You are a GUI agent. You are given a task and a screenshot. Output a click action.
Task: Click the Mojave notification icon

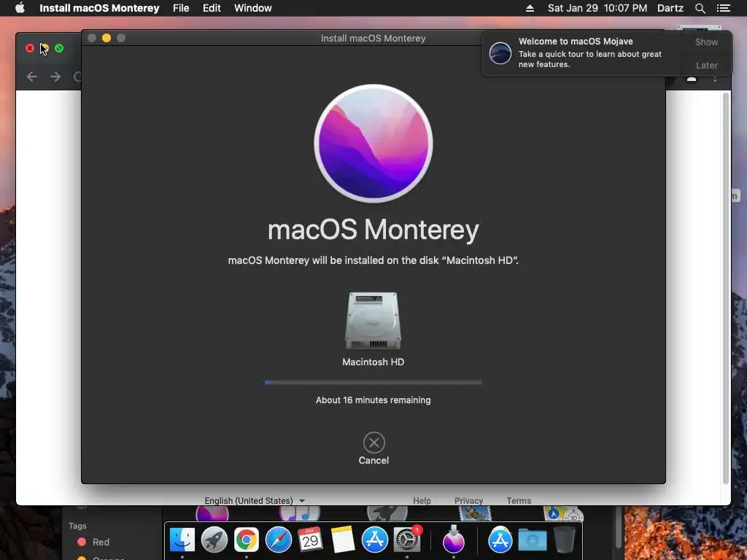click(500, 52)
